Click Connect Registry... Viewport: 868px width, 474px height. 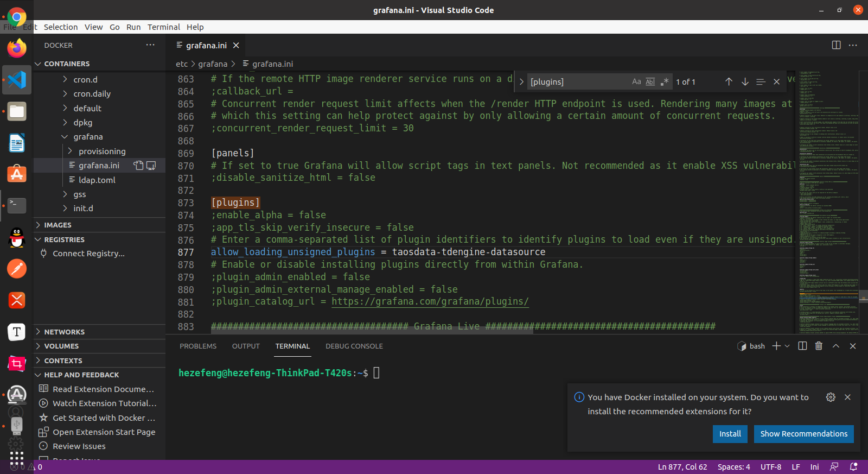point(99,254)
